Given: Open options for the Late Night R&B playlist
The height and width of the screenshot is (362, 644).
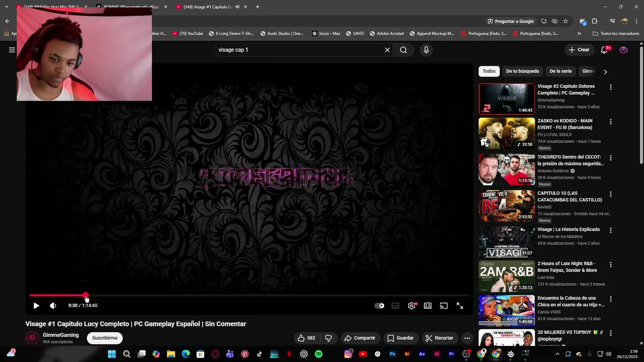Looking at the screenshot, I should coord(611,264).
